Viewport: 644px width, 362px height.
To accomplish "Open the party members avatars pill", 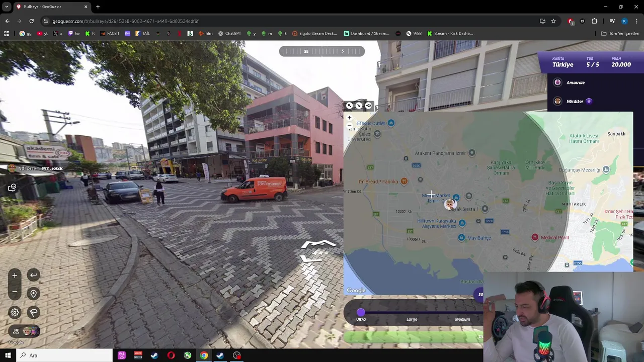I will point(24,331).
